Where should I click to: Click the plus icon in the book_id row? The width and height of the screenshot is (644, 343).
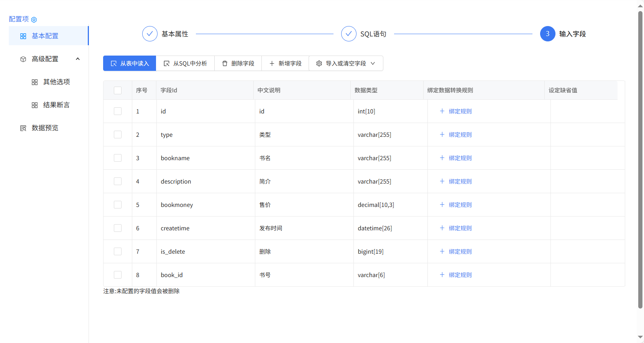click(442, 275)
